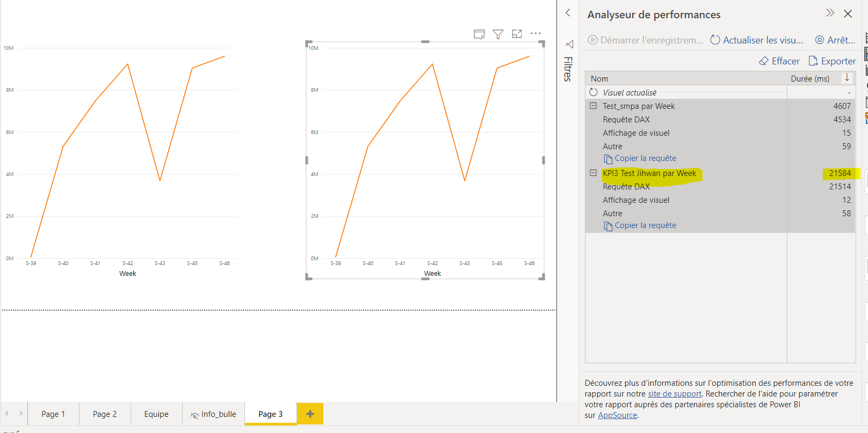868x433 pixels.
Task: Click the megaphone icon above Filtres
Action: click(x=569, y=44)
